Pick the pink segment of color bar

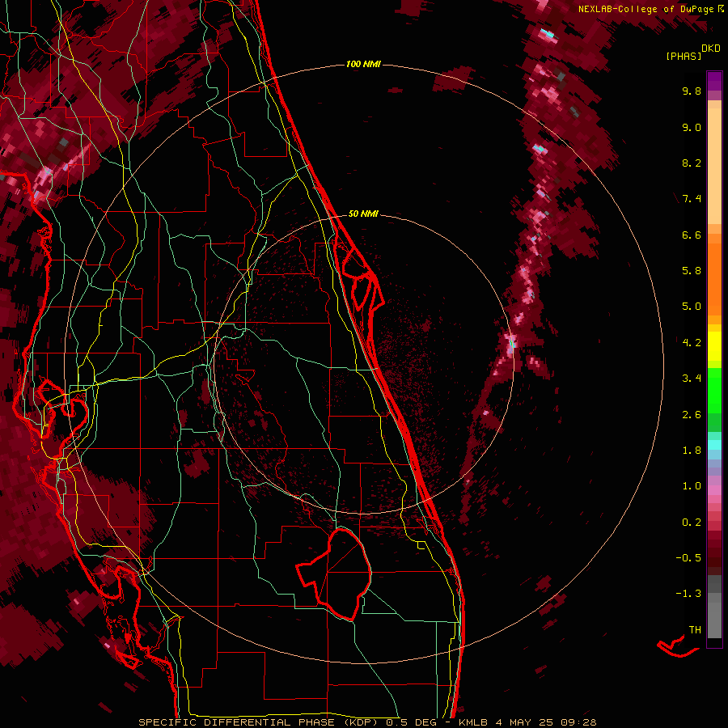tap(714, 490)
